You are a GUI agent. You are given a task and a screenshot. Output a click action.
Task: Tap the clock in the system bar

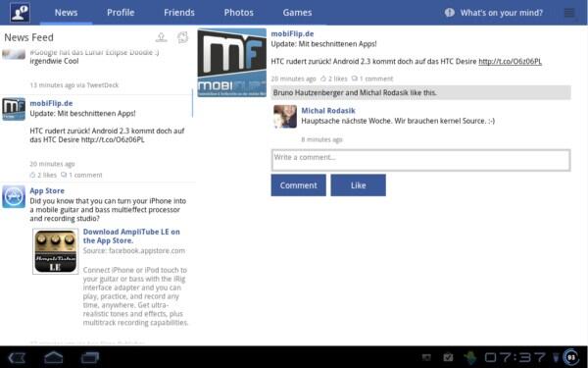tap(514, 357)
